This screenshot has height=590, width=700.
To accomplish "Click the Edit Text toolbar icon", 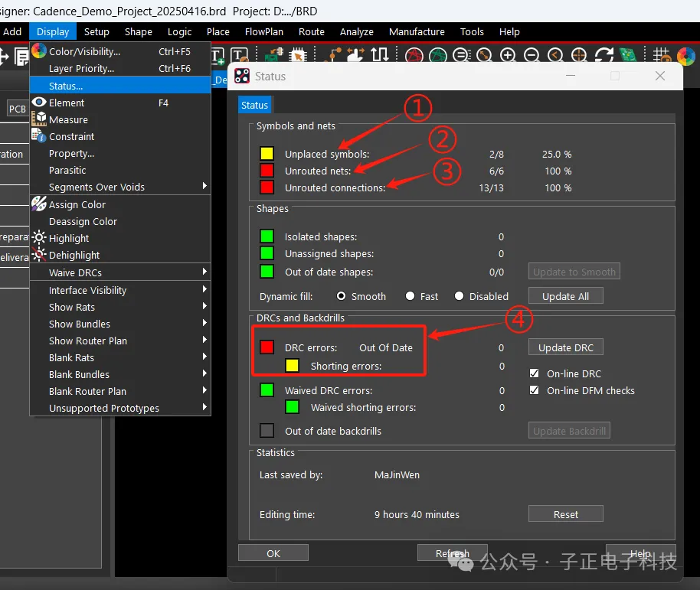I will click(240, 55).
